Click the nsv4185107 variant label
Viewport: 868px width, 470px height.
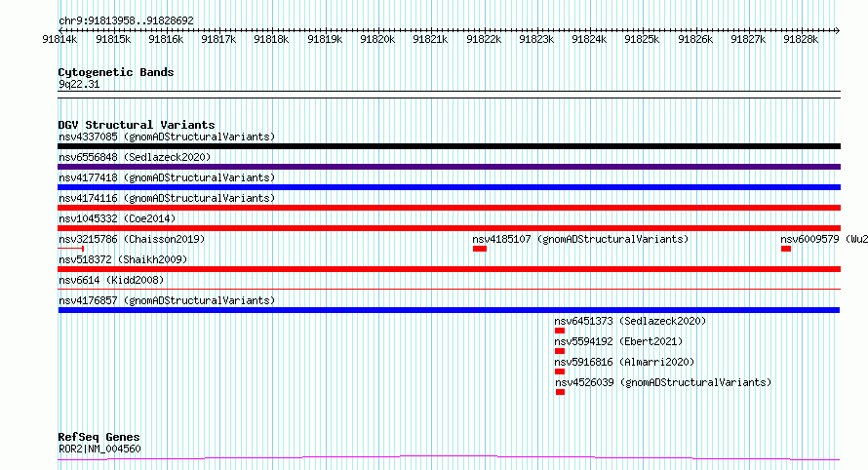(x=580, y=239)
